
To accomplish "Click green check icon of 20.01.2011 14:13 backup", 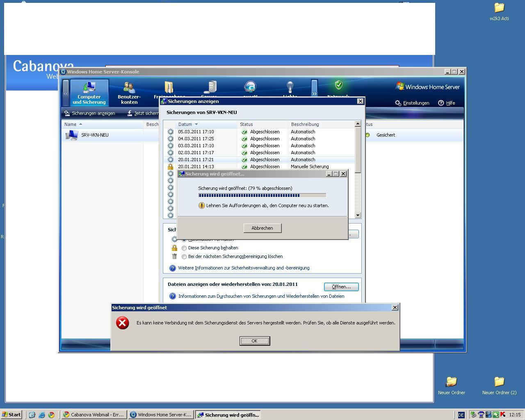I will (x=244, y=167).
